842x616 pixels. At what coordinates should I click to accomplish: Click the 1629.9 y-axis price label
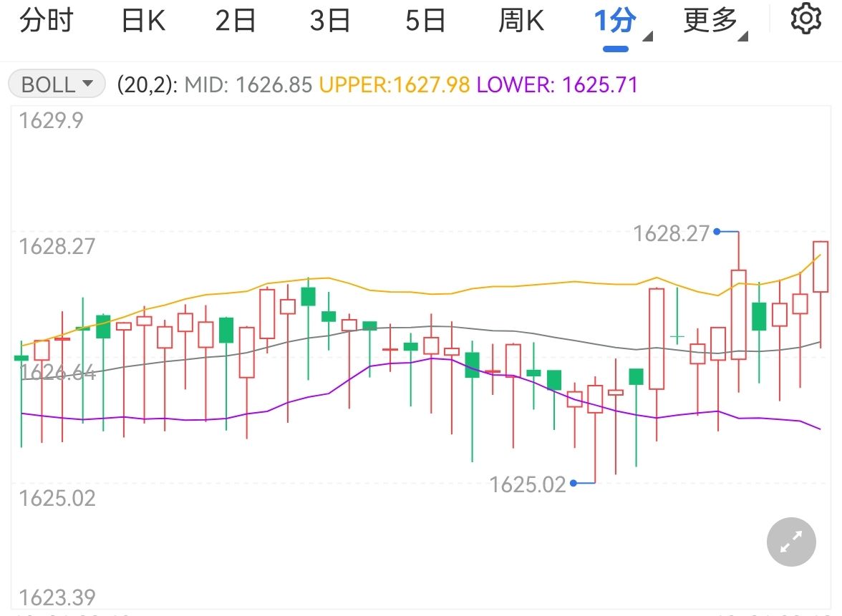pos(51,120)
